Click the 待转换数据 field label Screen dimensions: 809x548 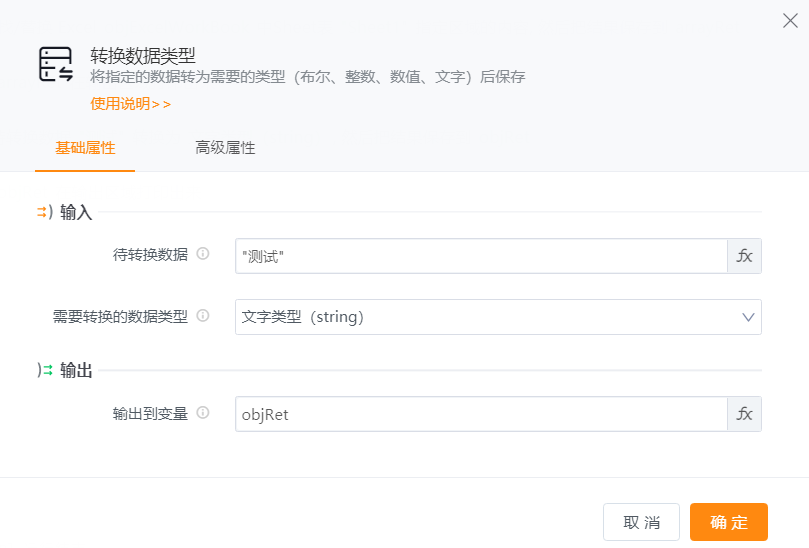pos(150,255)
